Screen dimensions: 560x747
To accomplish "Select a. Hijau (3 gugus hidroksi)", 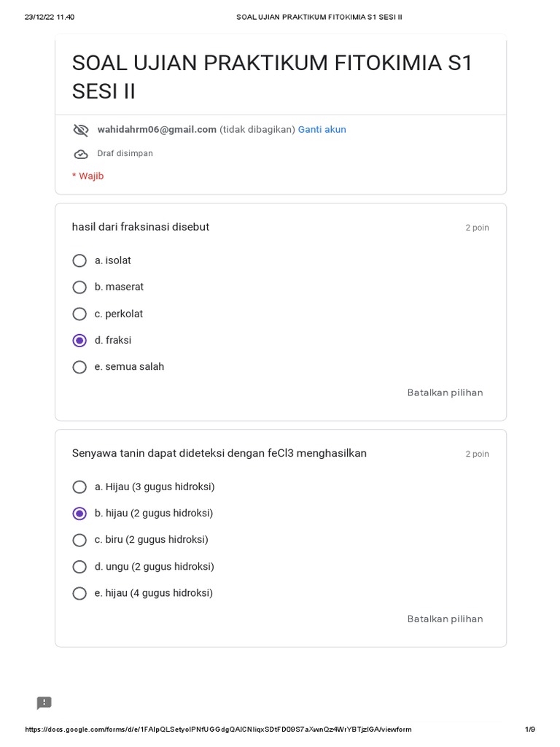I will point(79,487).
